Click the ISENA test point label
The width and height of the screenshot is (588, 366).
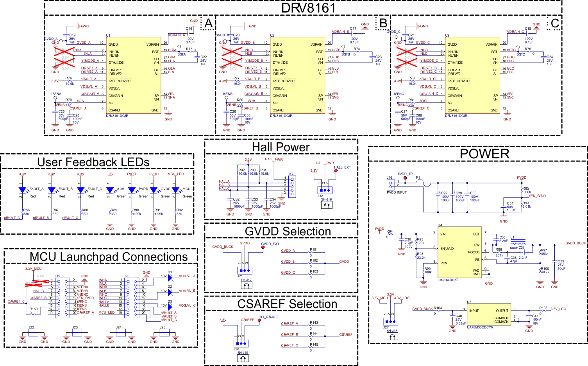pyautogui.click(x=56, y=94)
